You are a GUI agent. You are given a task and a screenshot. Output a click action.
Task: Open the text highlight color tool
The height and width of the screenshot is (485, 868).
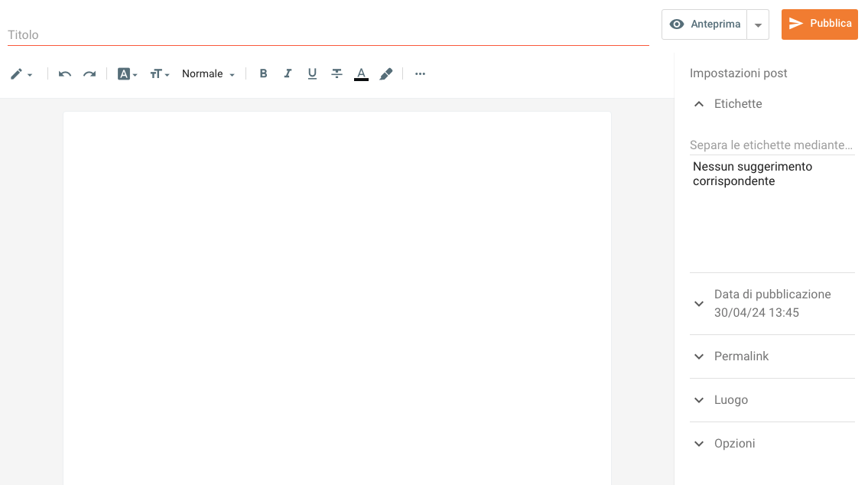coord(386,73)
